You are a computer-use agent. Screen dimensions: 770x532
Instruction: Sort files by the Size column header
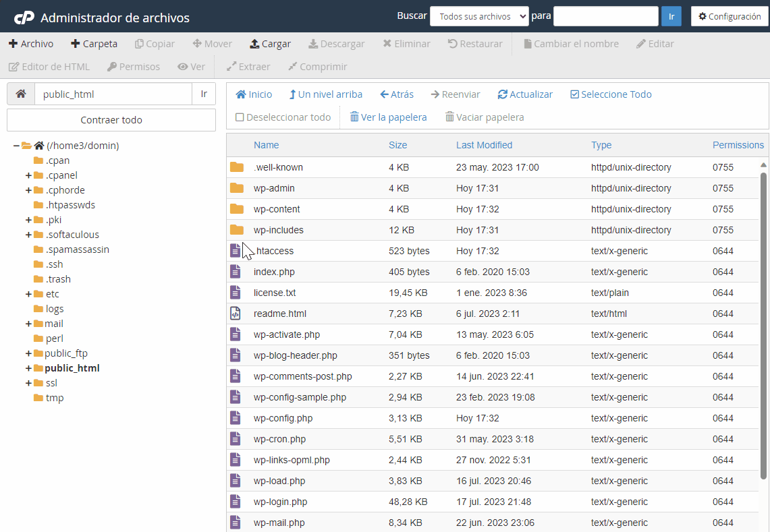397,145
